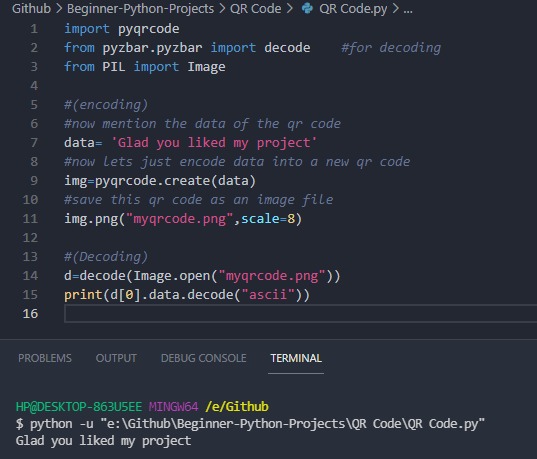Click the 'scale=8' argument
Screen dimensions: 537x459
click(268, 219)
